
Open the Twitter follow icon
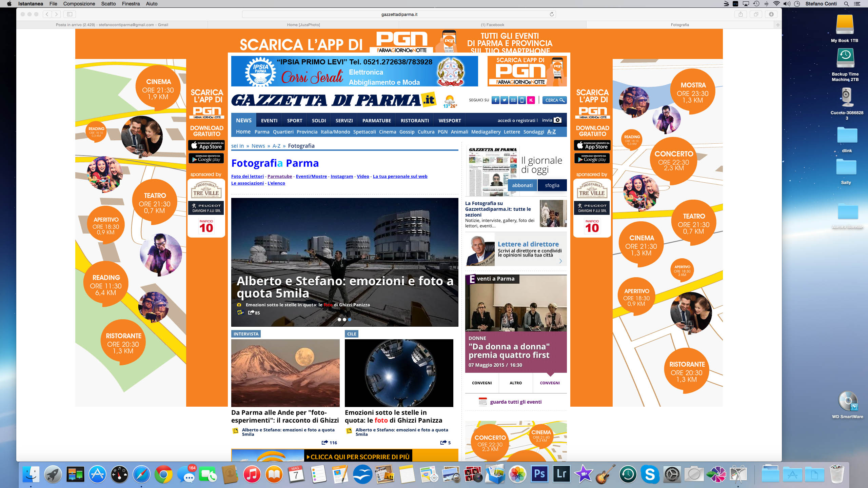[504, 100]
